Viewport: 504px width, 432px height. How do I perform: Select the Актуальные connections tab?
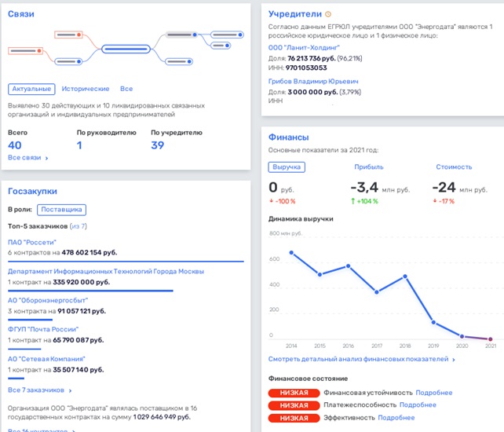coord(31,89)
